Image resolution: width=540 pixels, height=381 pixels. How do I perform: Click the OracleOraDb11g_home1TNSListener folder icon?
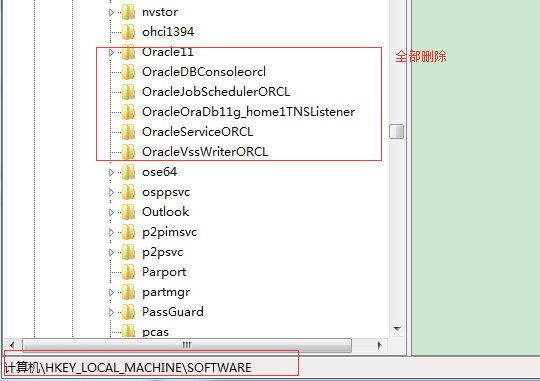[x=128, y=112]
